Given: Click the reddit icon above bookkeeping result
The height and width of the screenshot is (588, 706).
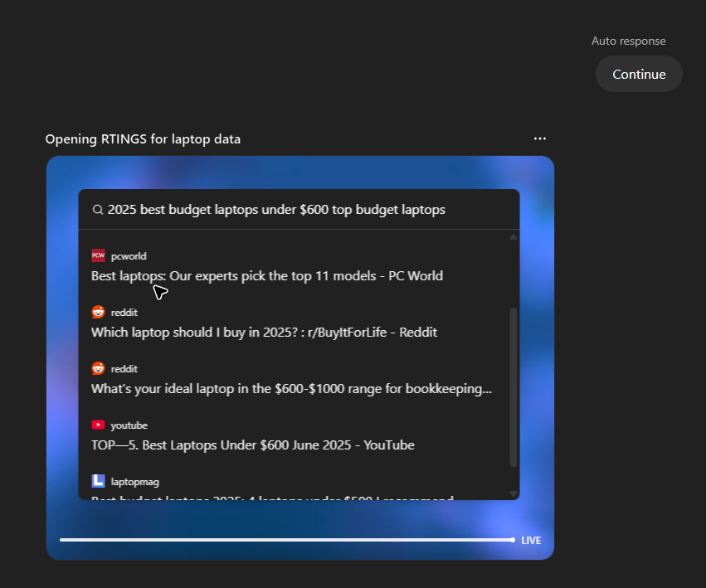Looking at the screenshot, I should pos(98,368).
